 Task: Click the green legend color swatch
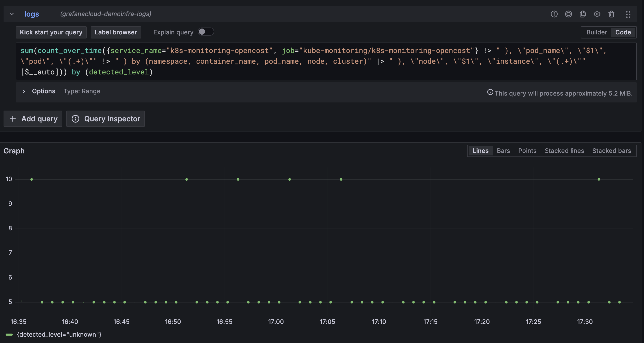click(9, 335)
